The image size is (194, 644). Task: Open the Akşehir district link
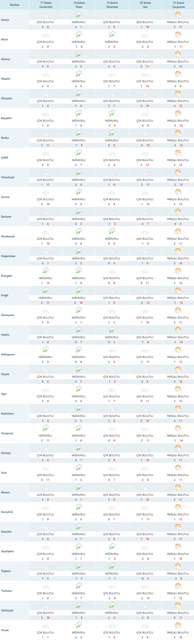[6, 79]
